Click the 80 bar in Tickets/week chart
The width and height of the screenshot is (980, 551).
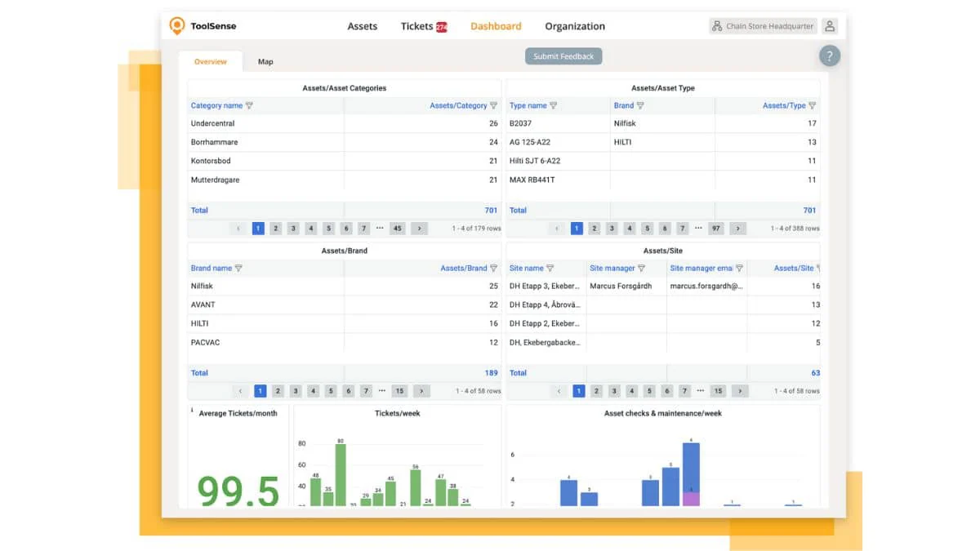[341, 475]
